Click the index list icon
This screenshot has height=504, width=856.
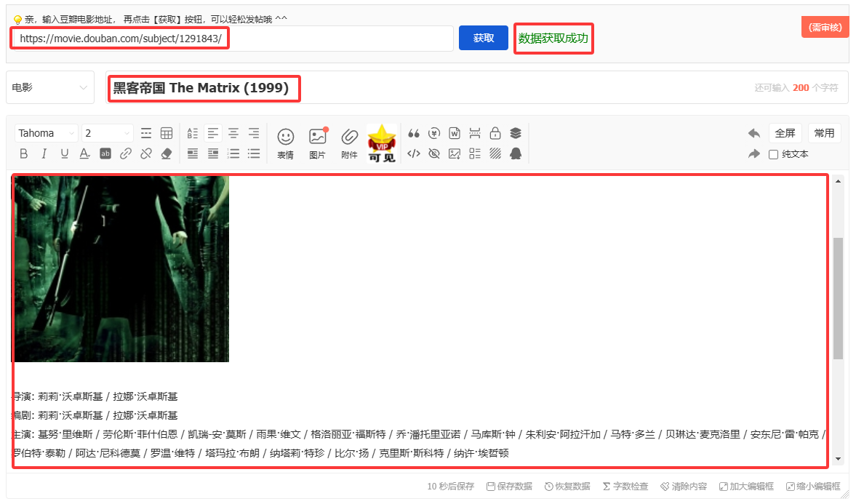[475, 154]
